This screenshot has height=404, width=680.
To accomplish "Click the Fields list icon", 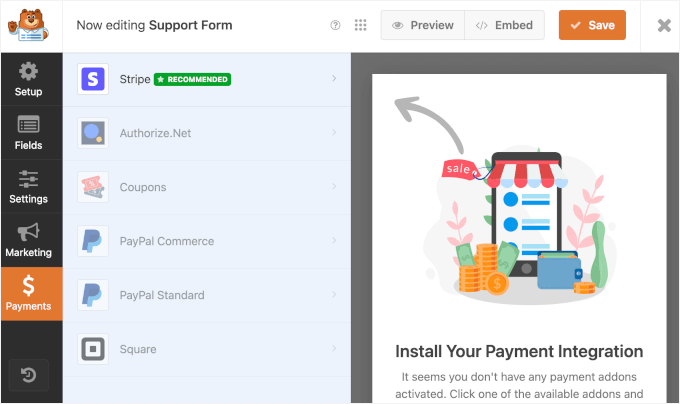I will [28, 125].
